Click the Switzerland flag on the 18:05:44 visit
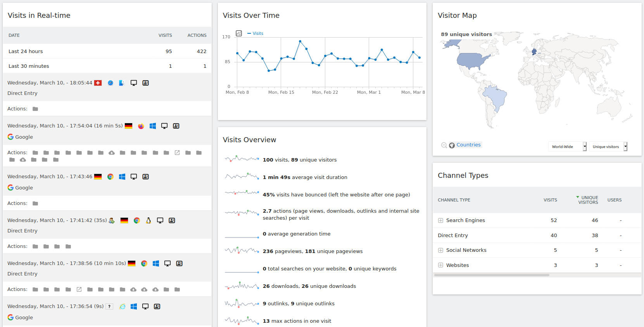 (x=98, y=83)
